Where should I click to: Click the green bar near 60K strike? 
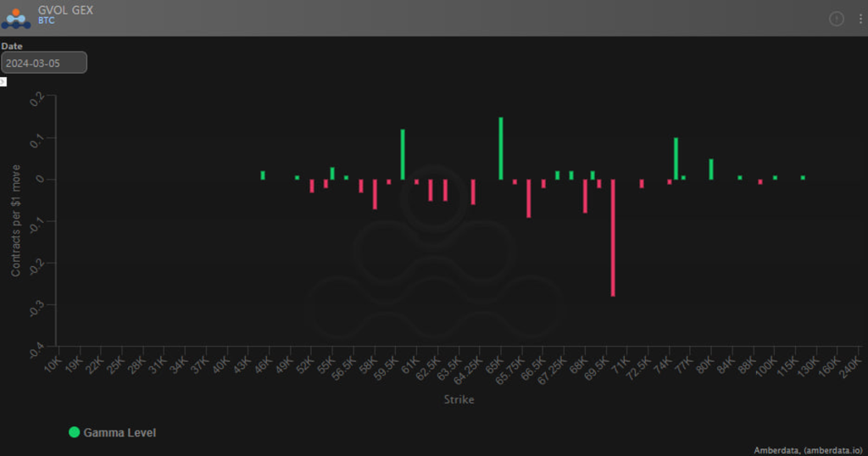[403, 153]
